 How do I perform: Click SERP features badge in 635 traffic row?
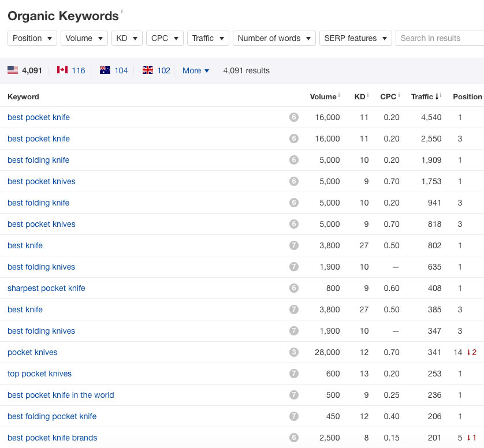[x=294, y=267]
